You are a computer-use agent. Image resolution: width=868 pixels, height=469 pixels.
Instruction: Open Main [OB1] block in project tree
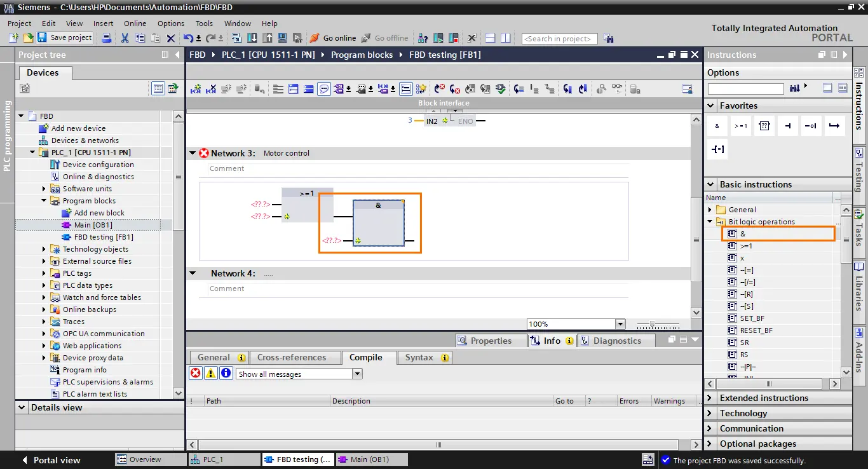tap(93, 225)
